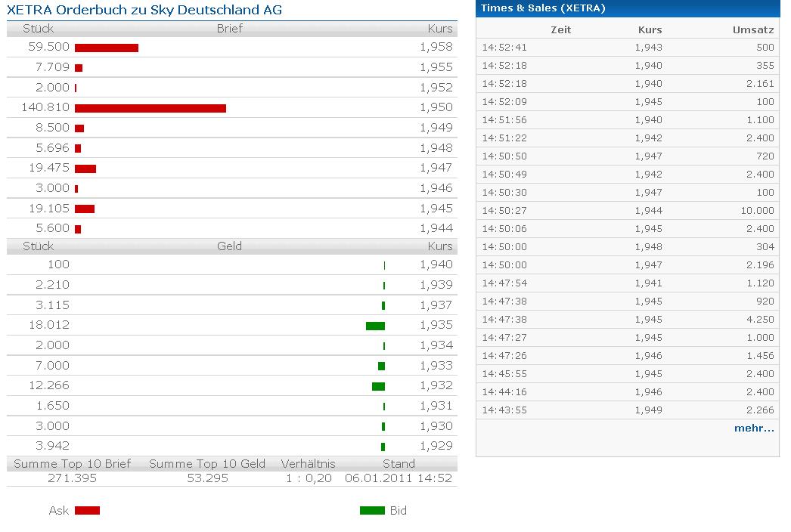Click the "Brief" column header
The image size is (791, 532).
[230, 29]
